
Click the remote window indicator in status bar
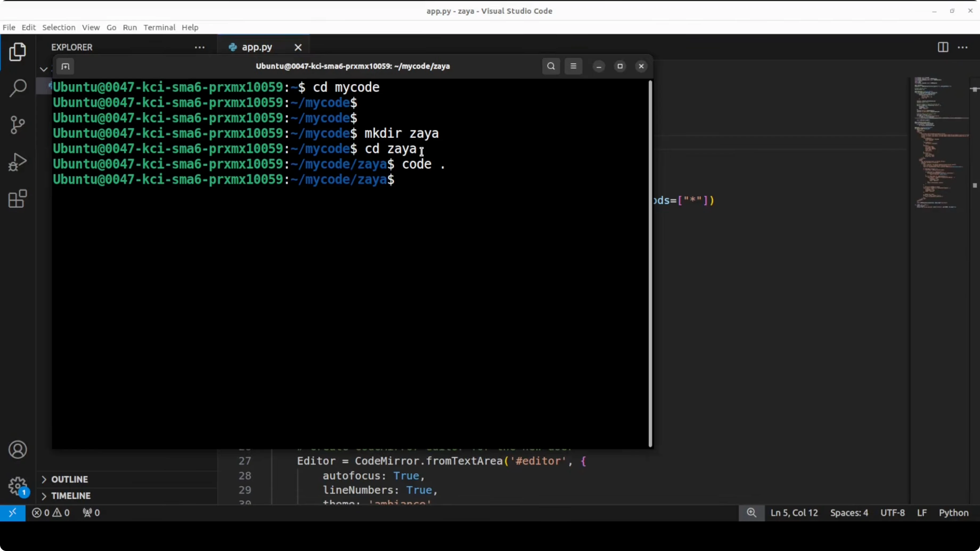pos(13,513)
